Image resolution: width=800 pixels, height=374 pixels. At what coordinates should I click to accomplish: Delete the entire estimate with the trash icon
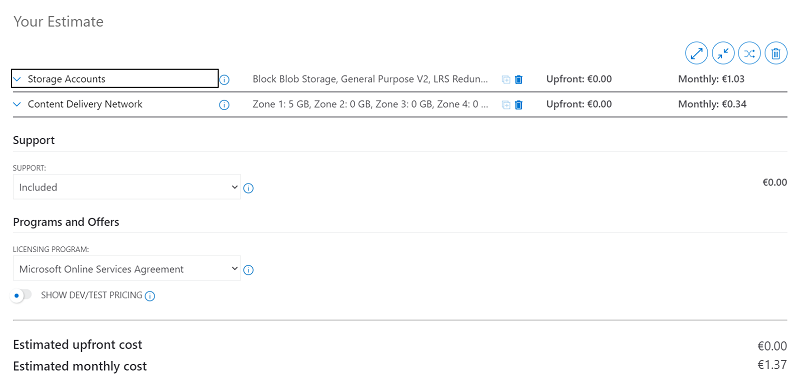[776, 53]
